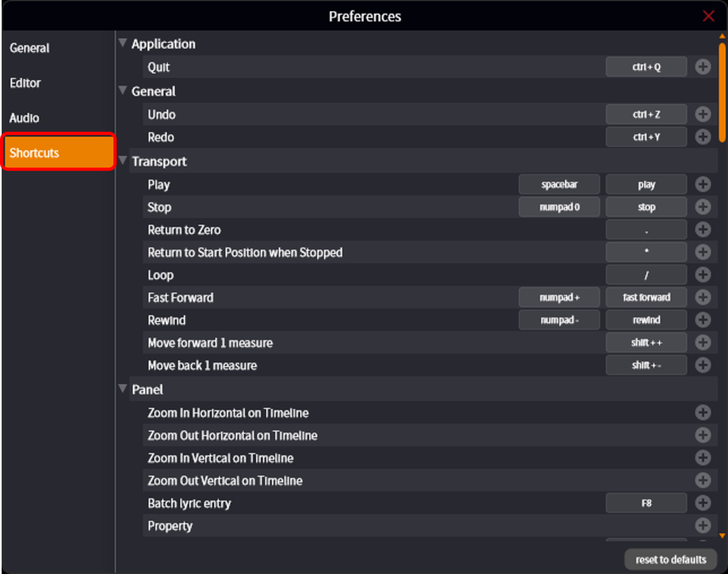Viewport: 728px width, 574px height.
Task: Collapse the General shortcuts section
Action: coord(122,90)
